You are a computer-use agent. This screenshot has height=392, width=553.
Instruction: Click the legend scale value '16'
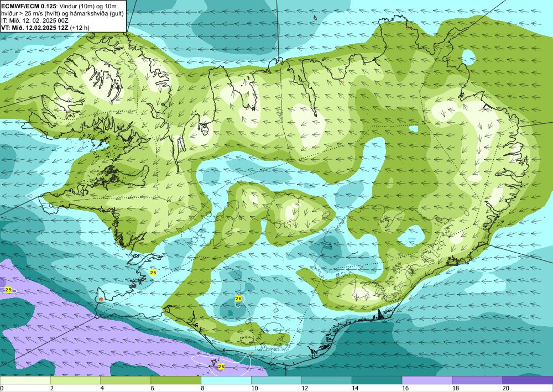point(405,389)
